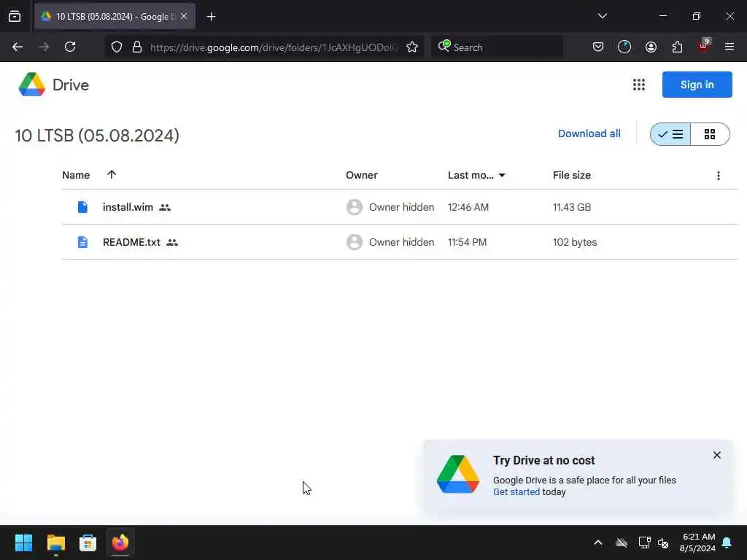747x560 pixels.
Task: Open the Firefox account icon
Action: click(651, 47)
